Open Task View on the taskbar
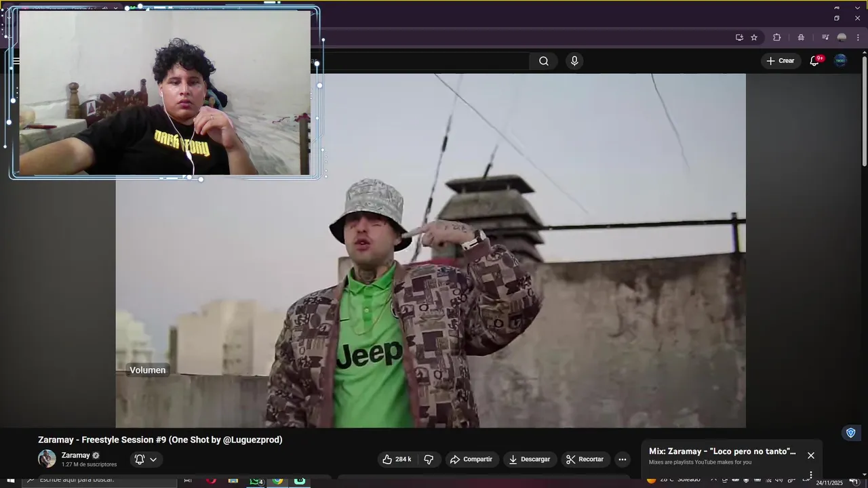Viewport: 868px width, 488px height. click(189, 481)
